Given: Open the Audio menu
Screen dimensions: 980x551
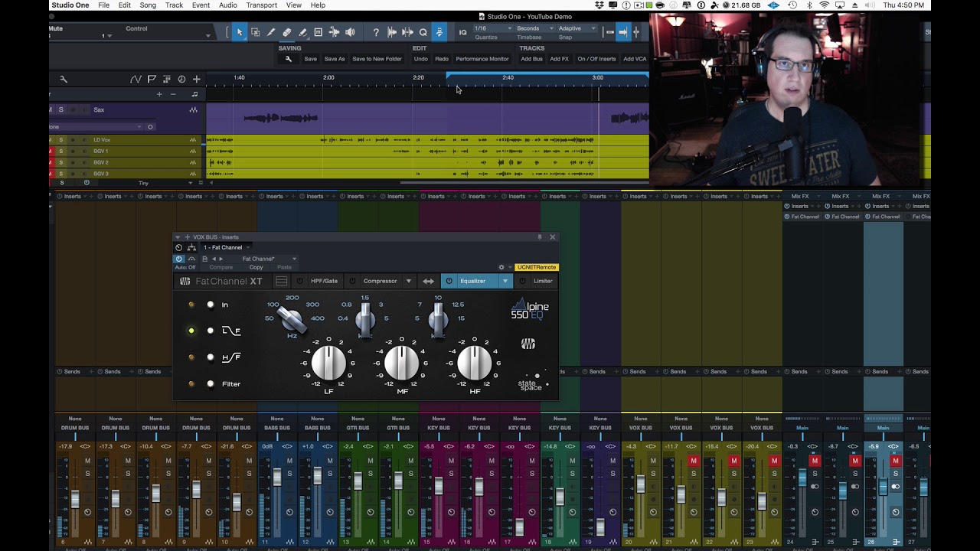Looking at the screenshot, I should 227,5.
